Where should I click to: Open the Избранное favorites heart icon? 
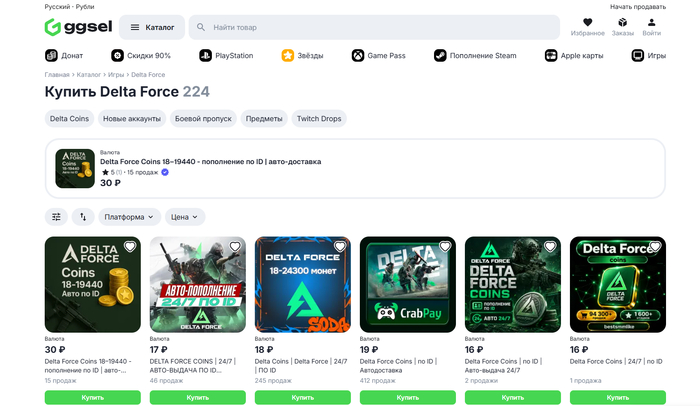click(x=588, y=22)
